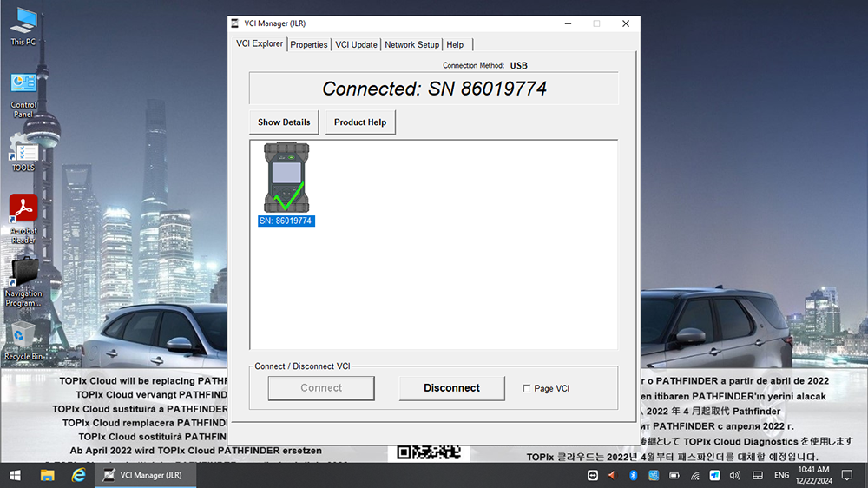Open Navigation Program desktop shortcut
Screen dimensions: 868x488
23,282
